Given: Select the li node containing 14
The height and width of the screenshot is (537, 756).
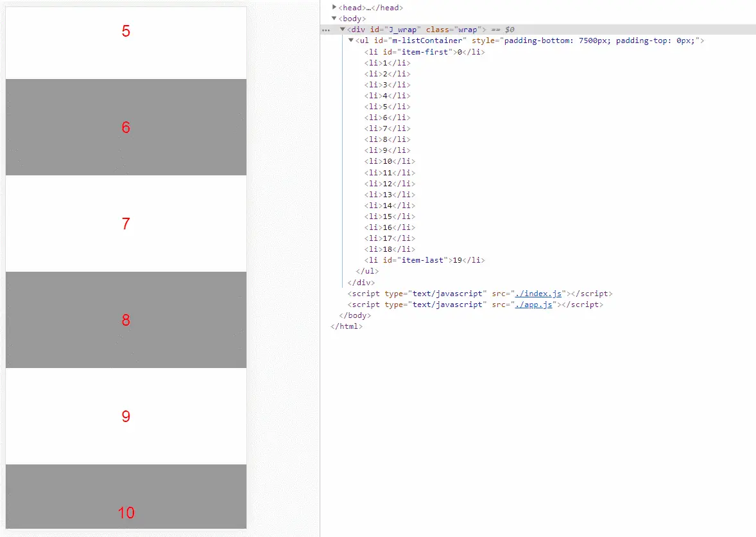Looking at the screenshot, I should 390,206.
